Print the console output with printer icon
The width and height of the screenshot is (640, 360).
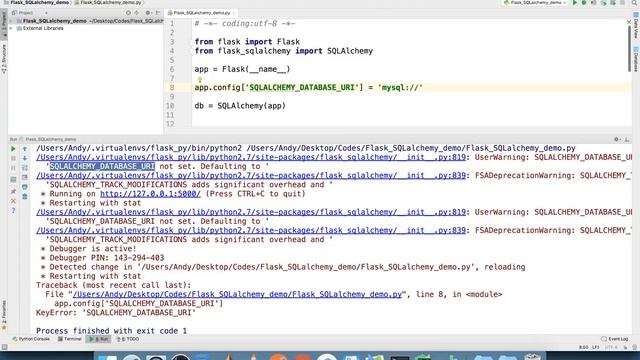[25, 187]
